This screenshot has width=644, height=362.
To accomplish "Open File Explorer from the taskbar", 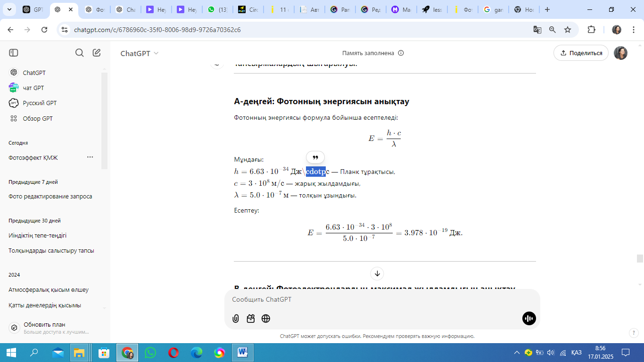I will (79, 353).
